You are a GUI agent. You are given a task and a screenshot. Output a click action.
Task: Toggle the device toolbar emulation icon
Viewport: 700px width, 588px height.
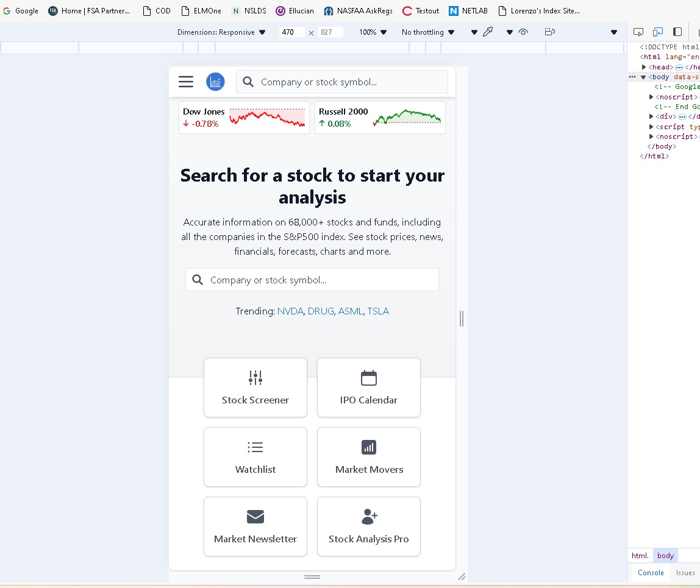658,32
